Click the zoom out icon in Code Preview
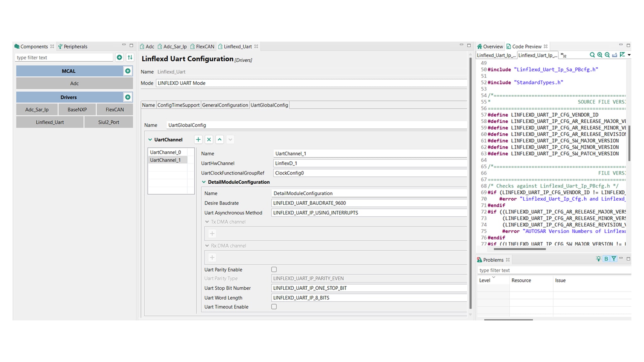The height and width of the screenshot is (362, 644). click(x=607, y=55)
